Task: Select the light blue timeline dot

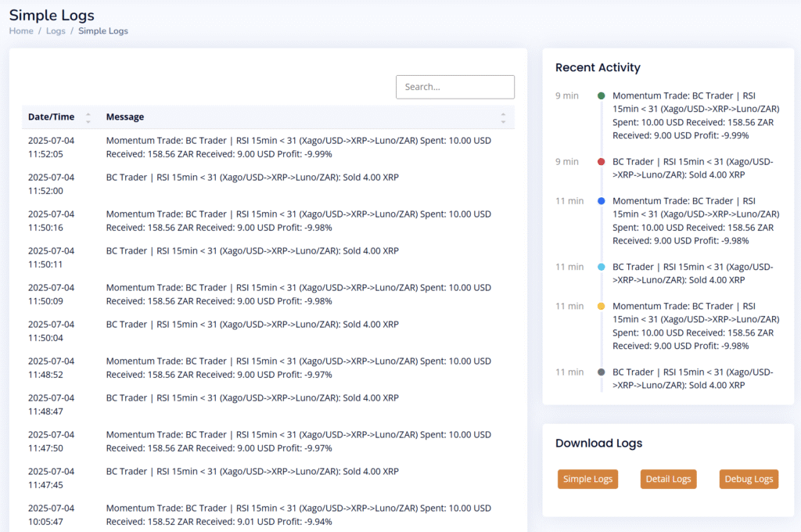Action: point(601,267)
